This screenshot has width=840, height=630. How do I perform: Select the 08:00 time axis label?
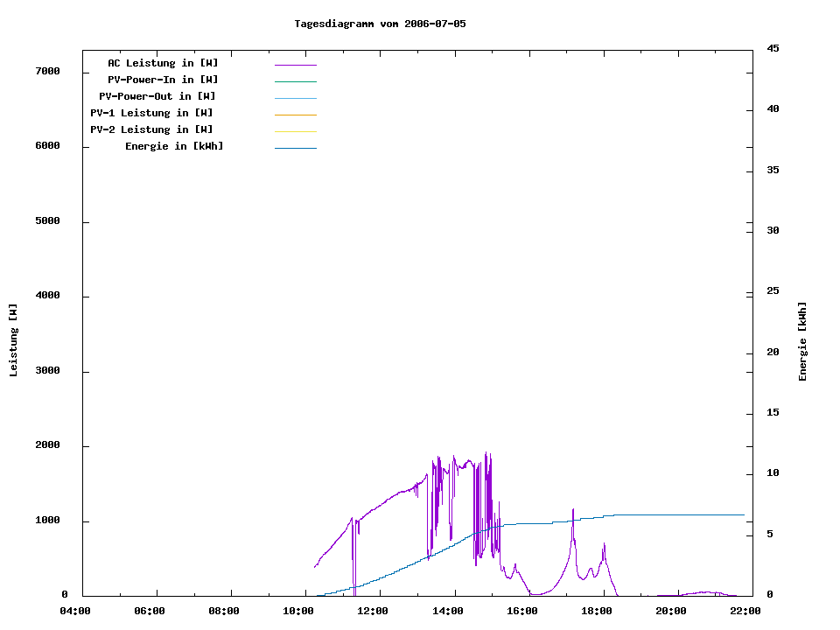[x=225, y=611]
